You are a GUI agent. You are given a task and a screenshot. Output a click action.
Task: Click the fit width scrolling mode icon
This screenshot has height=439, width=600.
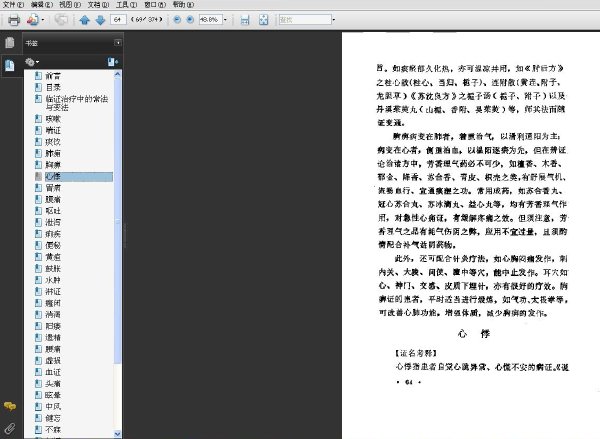coord(245,20)
